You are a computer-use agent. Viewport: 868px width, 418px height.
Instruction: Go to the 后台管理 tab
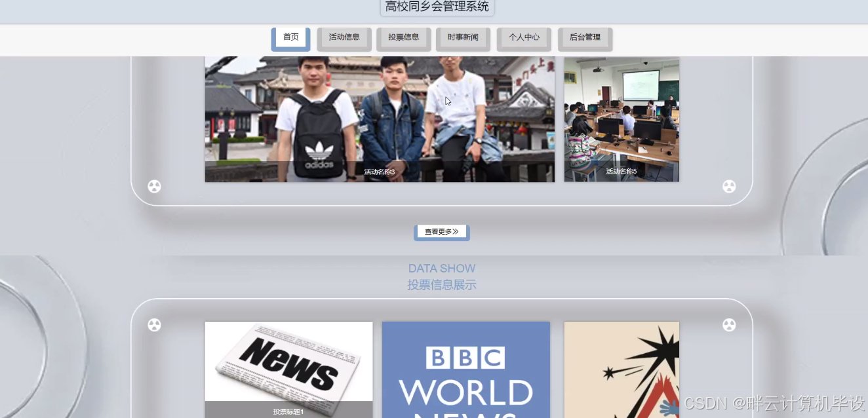point(585,39)
